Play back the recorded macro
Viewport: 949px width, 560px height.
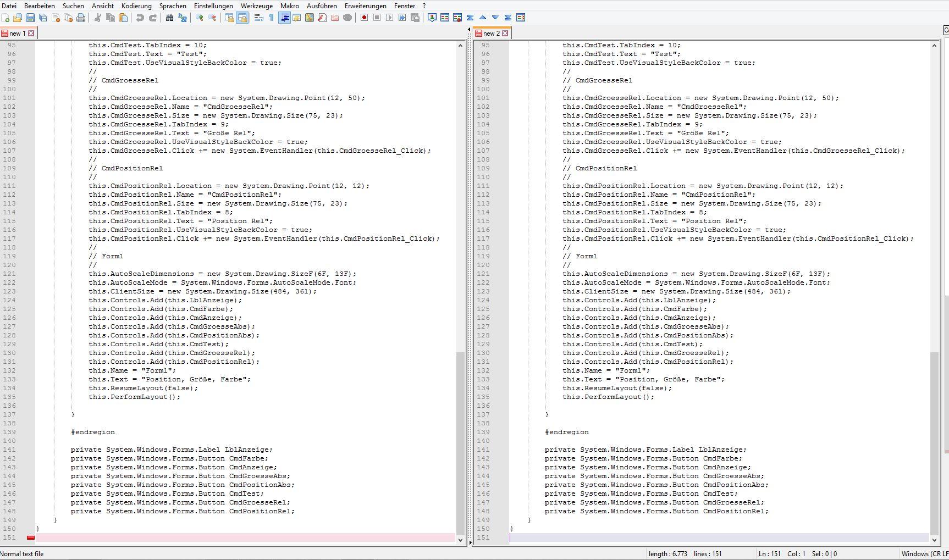click(389, 18)
